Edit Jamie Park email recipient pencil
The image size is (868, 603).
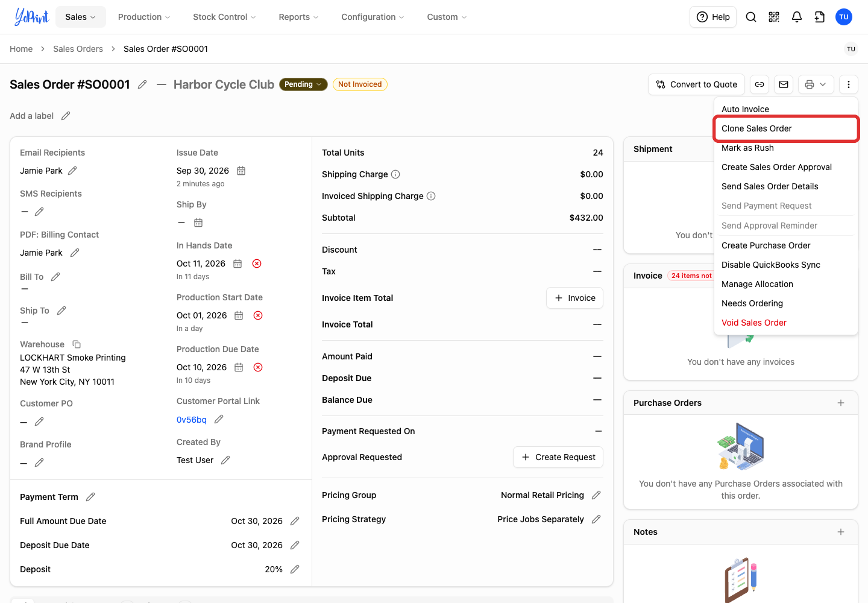[72, 171]
